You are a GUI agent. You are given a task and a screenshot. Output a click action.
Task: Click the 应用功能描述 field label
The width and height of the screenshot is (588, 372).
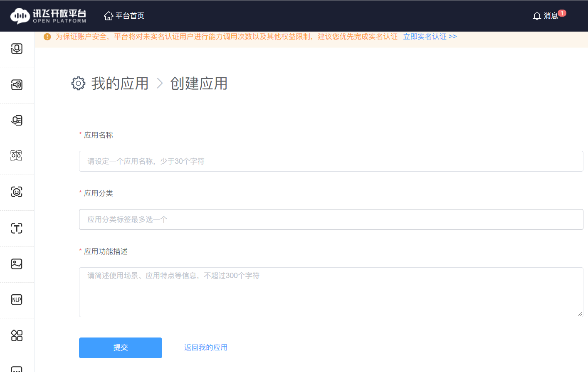(106, 251)
